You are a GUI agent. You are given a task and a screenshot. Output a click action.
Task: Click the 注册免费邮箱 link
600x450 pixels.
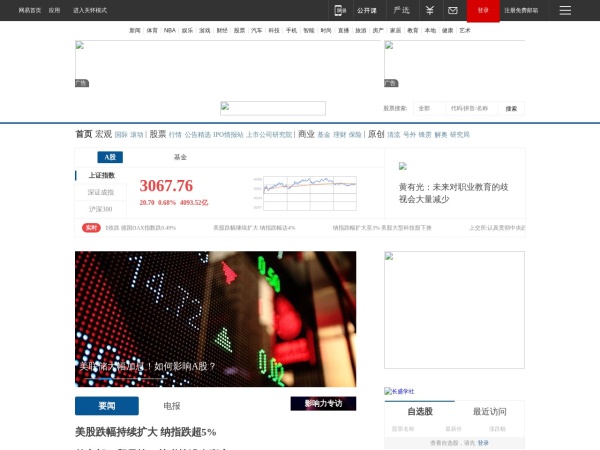(521, 10)
